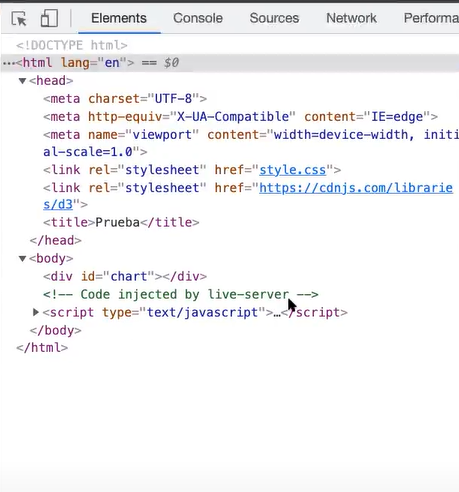459x492 pixels.
Task: Select the title Prueba node
Action: point(121,222)
